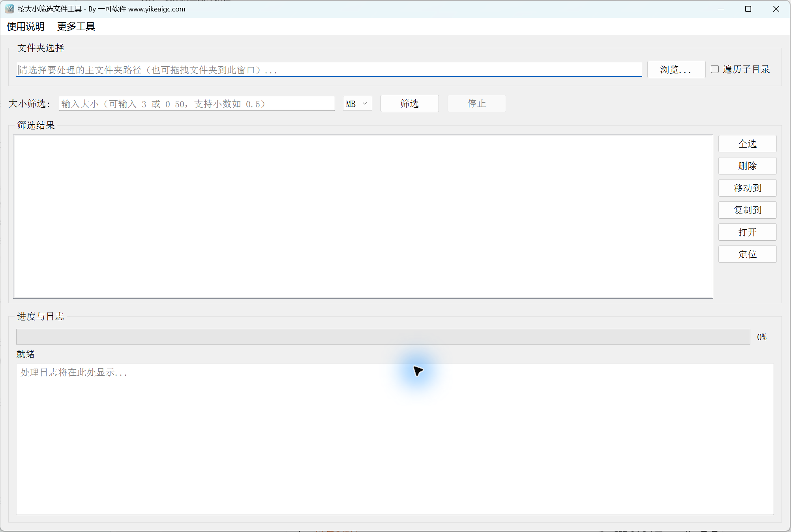Focus the folder path input field
This screenshot has width=791, height=532.
point(329,70)
